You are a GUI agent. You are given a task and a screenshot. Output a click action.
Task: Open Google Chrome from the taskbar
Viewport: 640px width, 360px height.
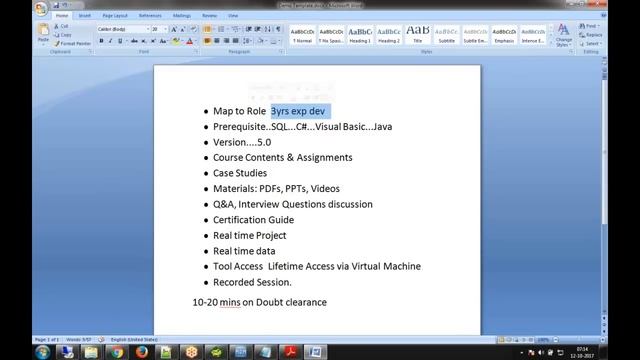pos(116,352)
